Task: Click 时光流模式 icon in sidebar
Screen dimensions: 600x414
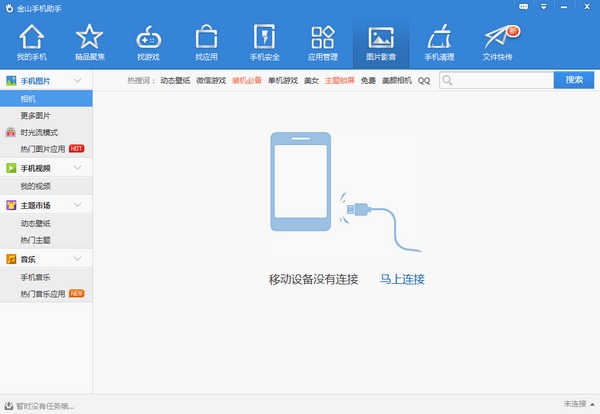Action: (x=11, y=132)
